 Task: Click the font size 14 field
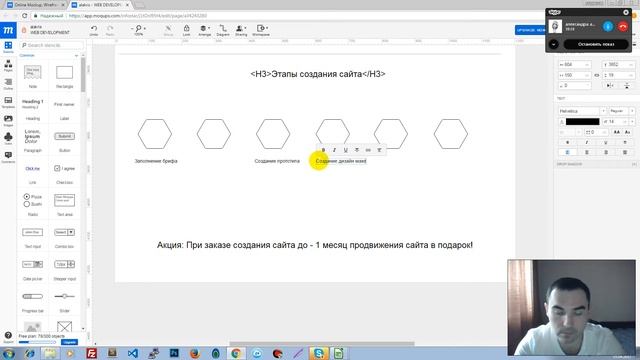pos(615,122)
